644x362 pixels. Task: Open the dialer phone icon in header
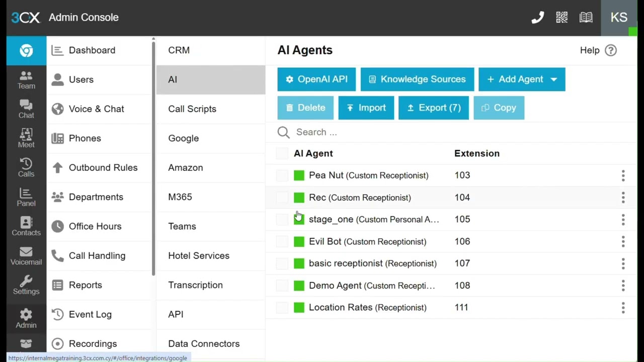pos(537,18)
